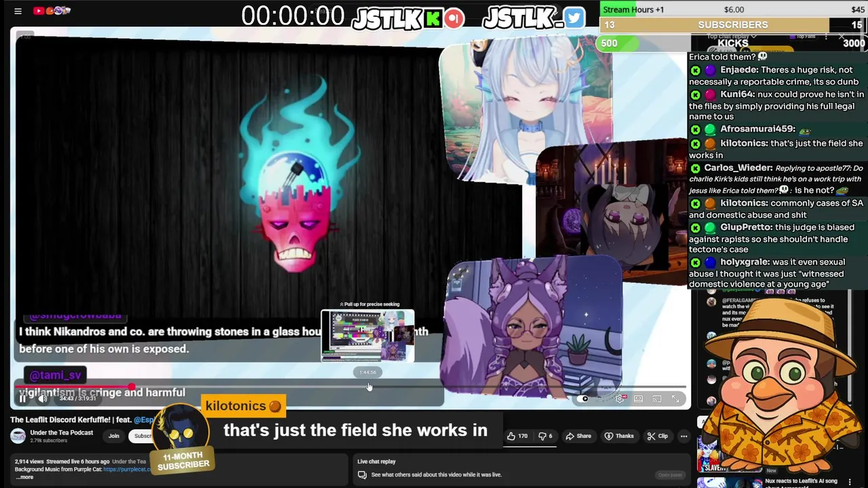Click the 11-Month Subscriber badge
868x488 pixels.
click(x=183, y=461)
